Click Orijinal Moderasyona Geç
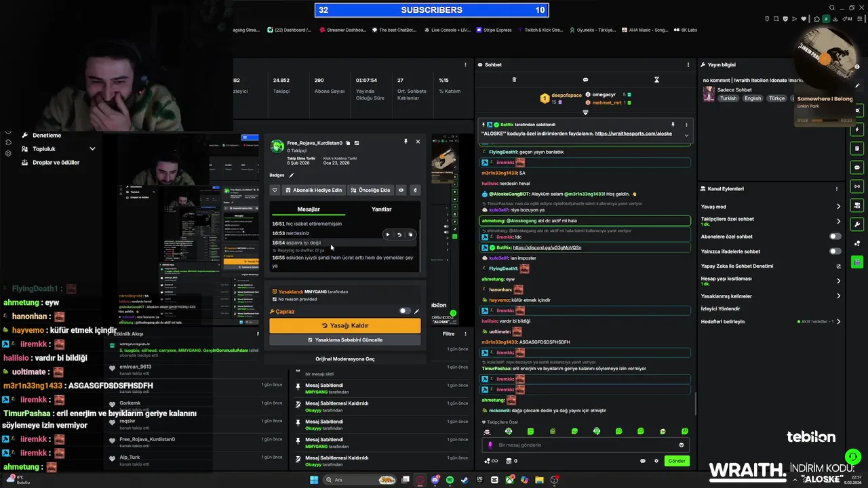868x488 pixels. point(345,359)
